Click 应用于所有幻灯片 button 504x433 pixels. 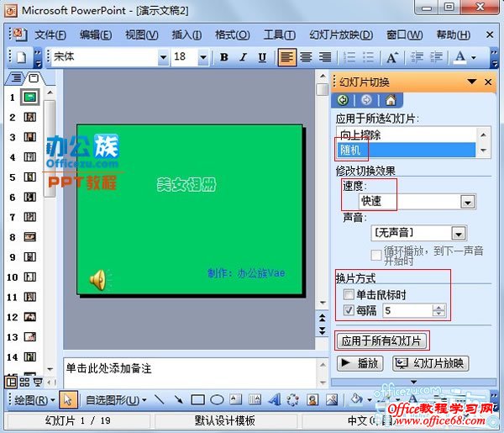coord(381,341)
